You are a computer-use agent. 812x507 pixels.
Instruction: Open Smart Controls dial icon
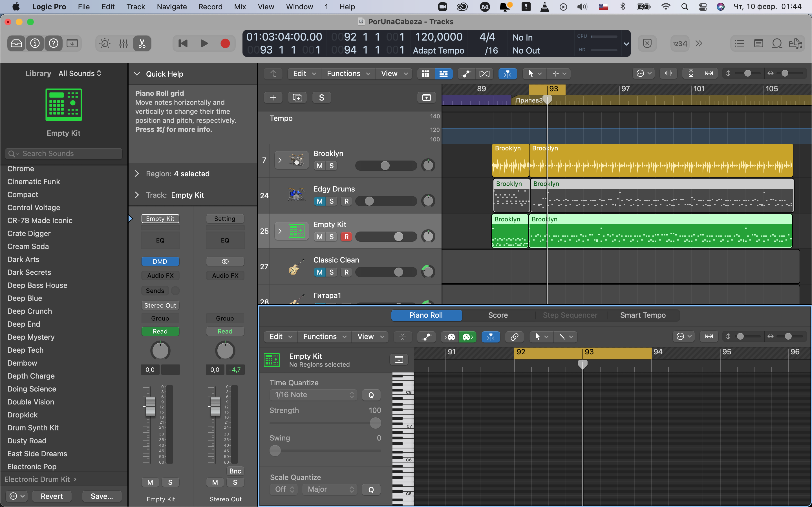tap(105, 44)
